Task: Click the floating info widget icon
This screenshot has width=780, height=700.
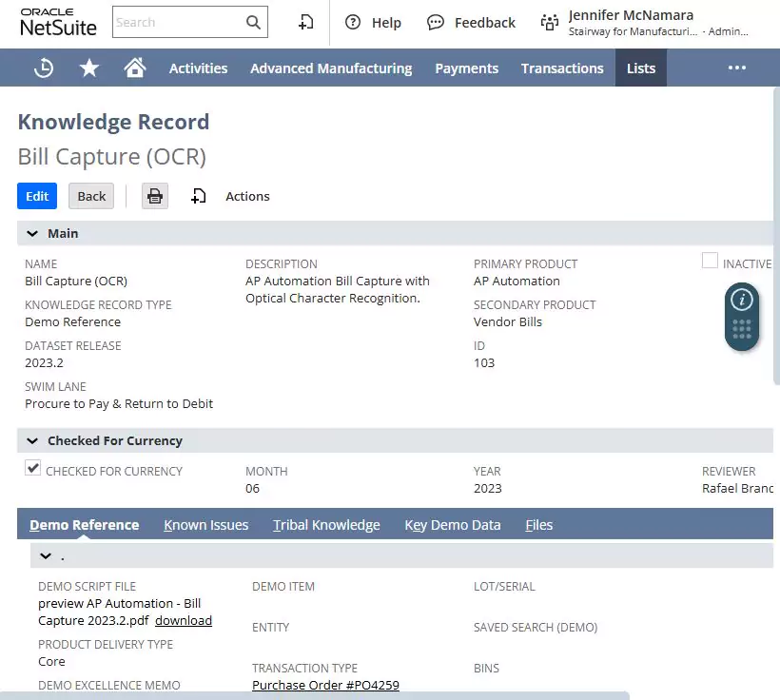Action: 742,300
